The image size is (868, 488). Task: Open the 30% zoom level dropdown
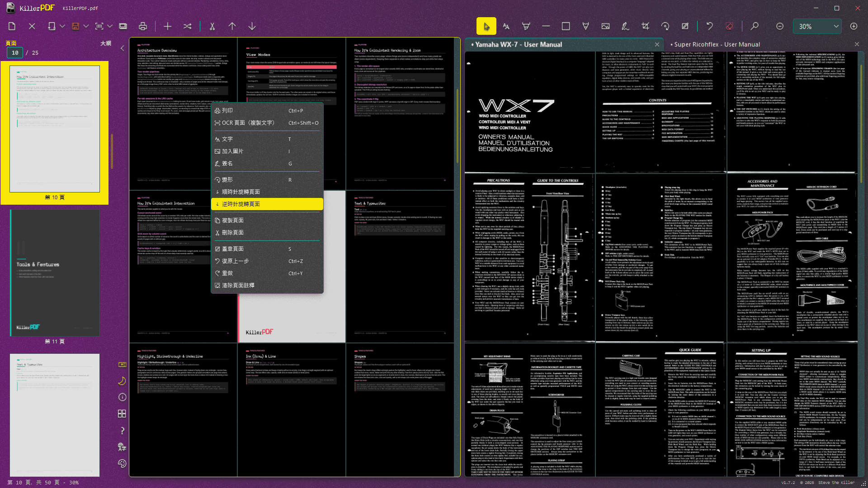[817, 26]
